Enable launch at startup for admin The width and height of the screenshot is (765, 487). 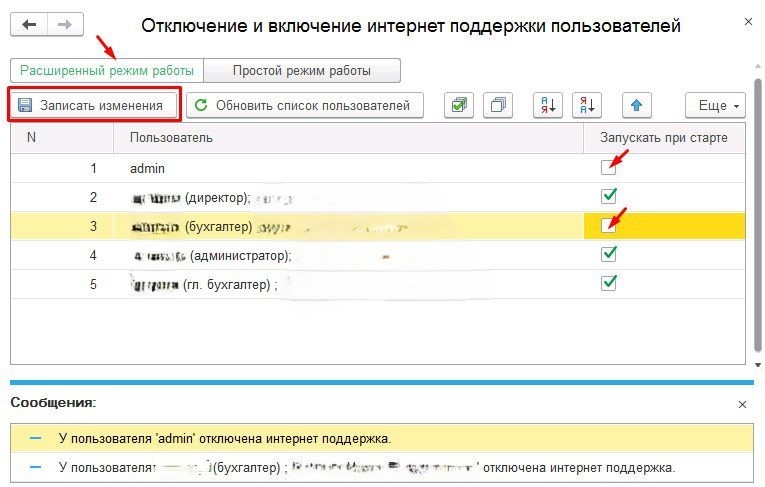point(608,168)
